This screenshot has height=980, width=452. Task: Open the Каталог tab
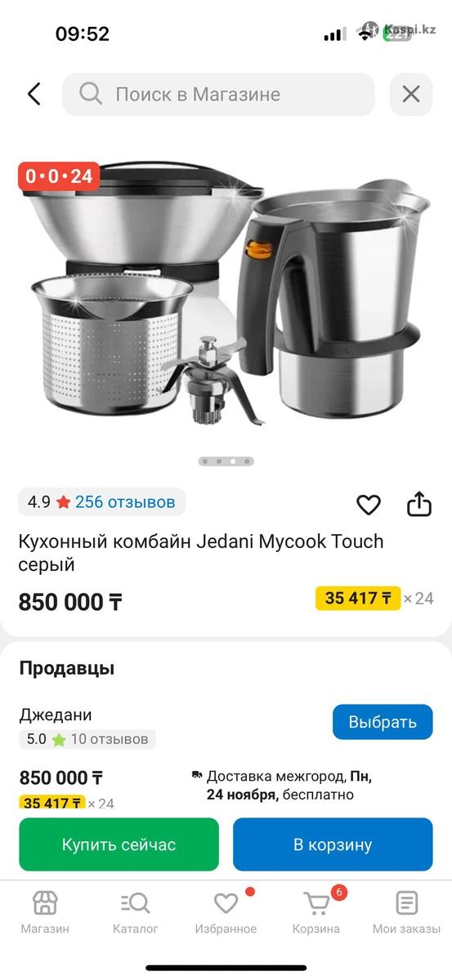(136, 912)
